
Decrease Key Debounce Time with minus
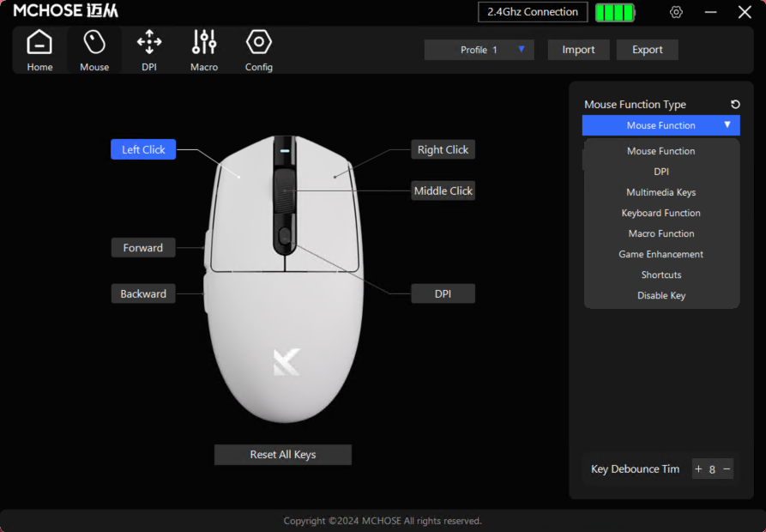click(x=727, y=469)
